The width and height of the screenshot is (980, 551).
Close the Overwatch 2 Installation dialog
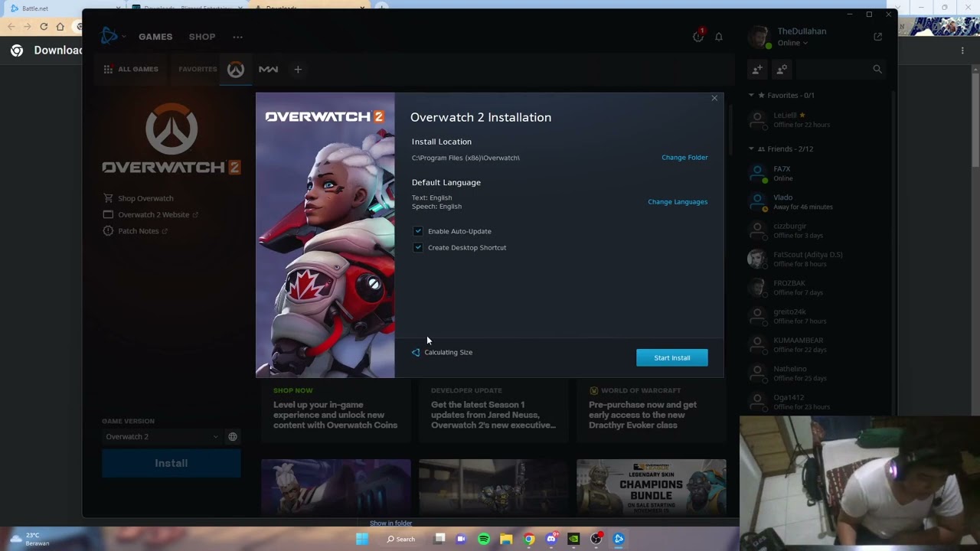pyautogui.click(x=714, y=98)
